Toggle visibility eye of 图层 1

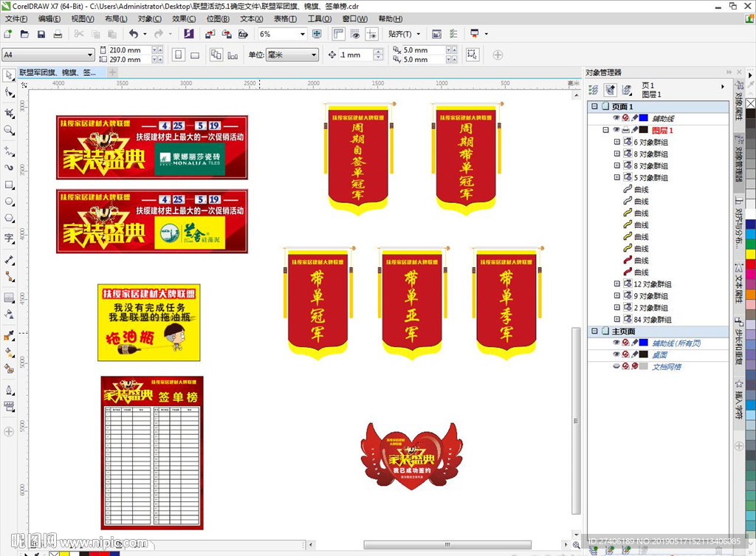click(x=616, y=130)
